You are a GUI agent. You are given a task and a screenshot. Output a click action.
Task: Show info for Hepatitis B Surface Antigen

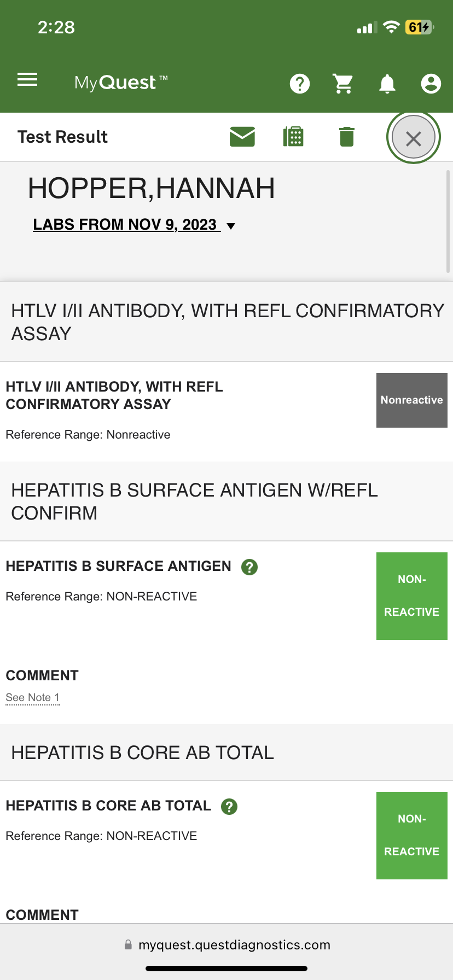click(249, 567)
